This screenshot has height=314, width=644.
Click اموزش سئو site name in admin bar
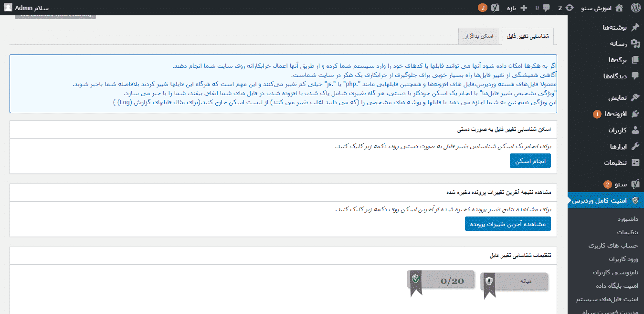(595, 8)
